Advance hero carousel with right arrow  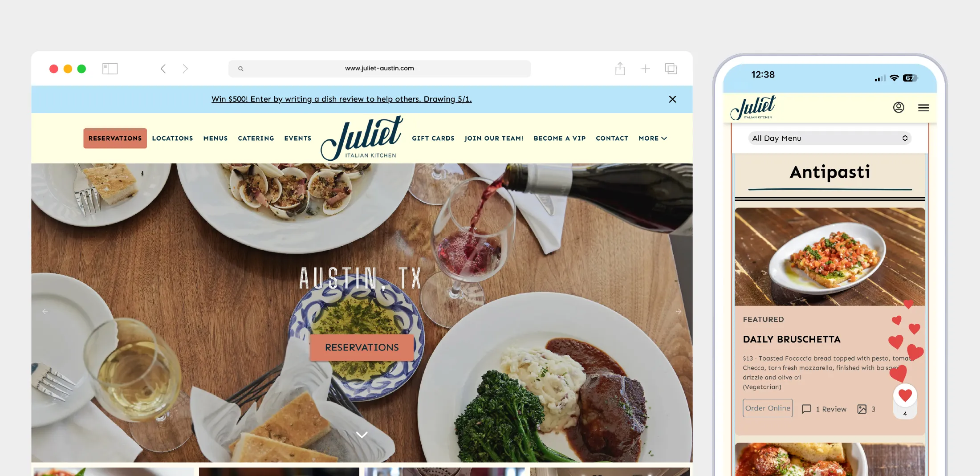click(x=678, y=312)
